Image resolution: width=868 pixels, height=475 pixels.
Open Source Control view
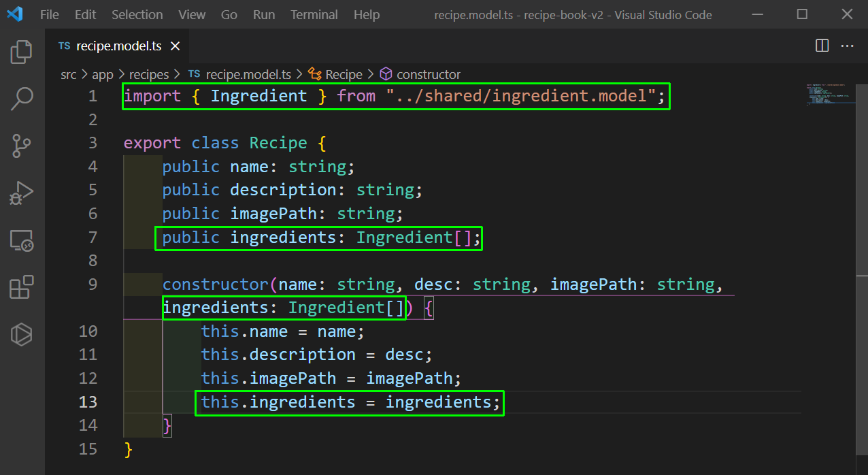[22, 146]
